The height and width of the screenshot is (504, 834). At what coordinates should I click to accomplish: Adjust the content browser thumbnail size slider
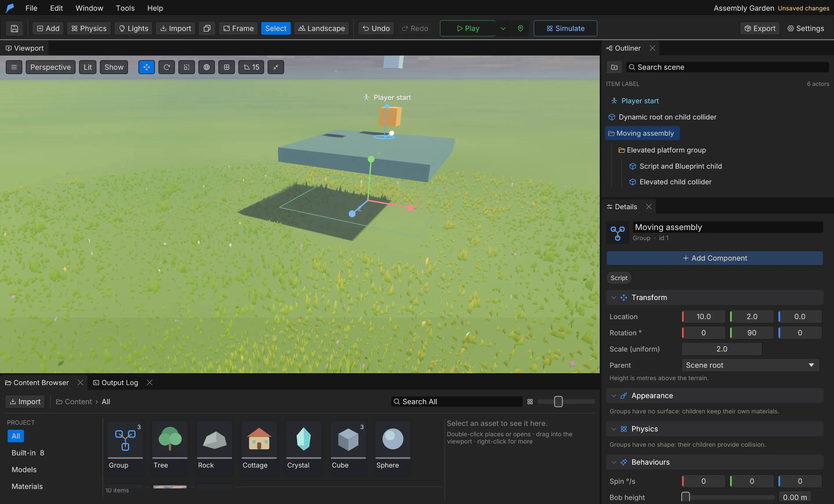566,402
